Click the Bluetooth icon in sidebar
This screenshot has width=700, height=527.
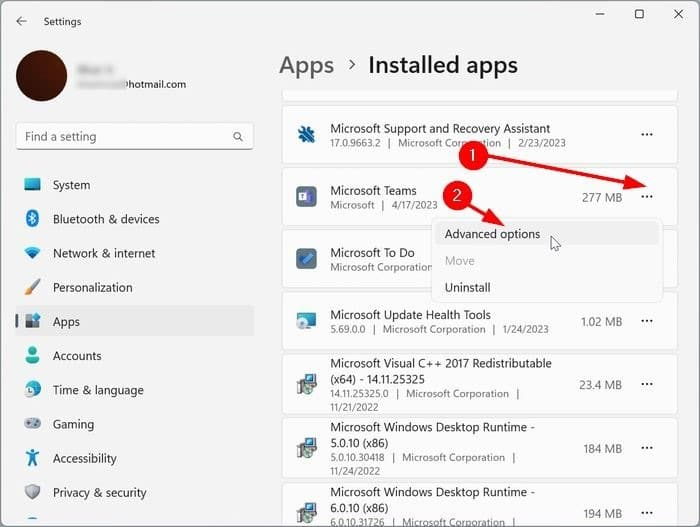32,218
